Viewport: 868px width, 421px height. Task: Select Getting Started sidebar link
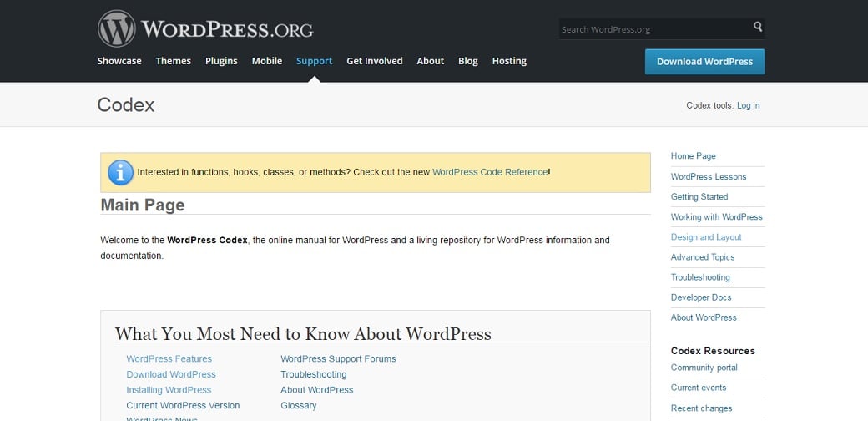[699, 197]
